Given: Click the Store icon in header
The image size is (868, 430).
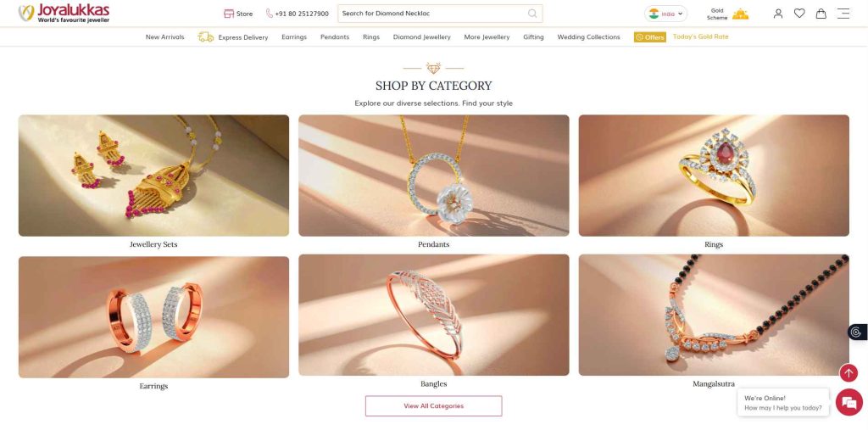Looking at the screenshot, I should click(229, 14).
